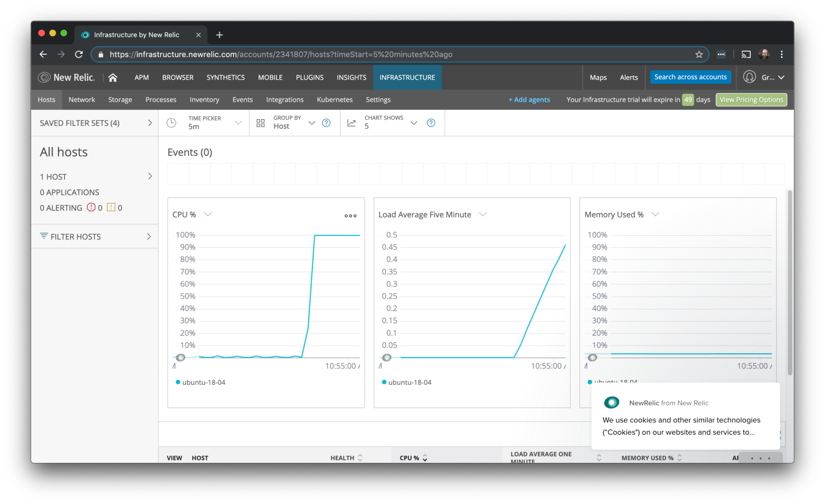Click the browser address bar URL
This screenshot has height=504, width=825.
pos(281,54)
